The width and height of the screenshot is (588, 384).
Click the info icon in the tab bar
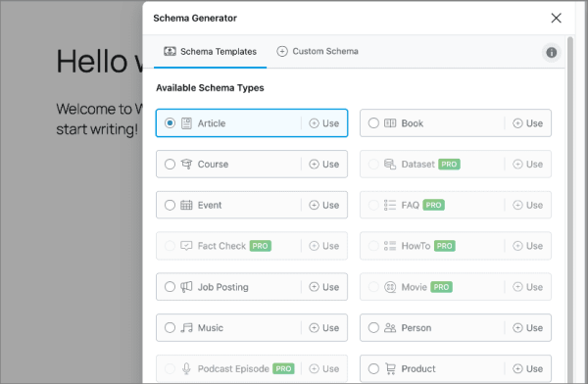pos(551,53)
